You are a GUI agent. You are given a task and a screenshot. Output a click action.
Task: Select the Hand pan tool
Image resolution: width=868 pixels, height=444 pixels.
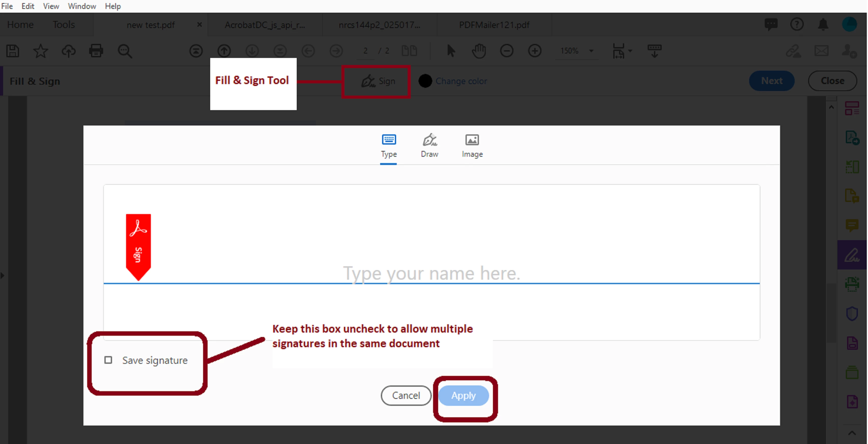click(479, 51)
